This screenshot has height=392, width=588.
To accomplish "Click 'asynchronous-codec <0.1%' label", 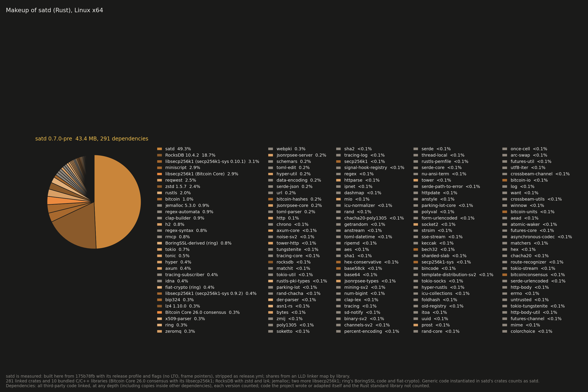I will [541, 237].
